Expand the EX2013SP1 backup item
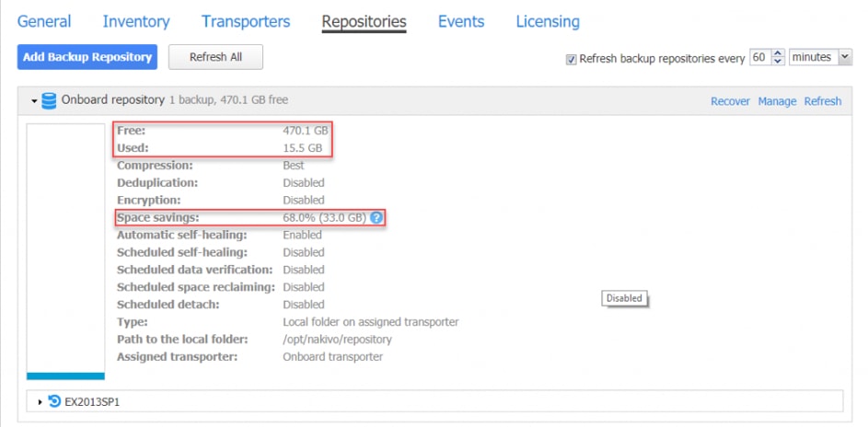The image size is (868, 427). (x=41, y=402)
